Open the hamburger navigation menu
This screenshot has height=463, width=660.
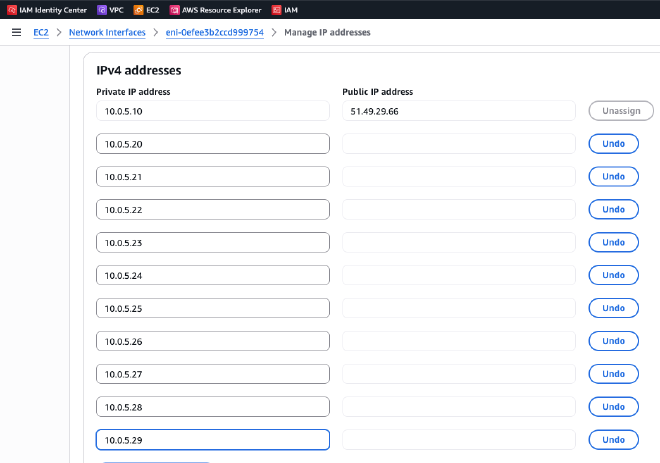(16, 32)
